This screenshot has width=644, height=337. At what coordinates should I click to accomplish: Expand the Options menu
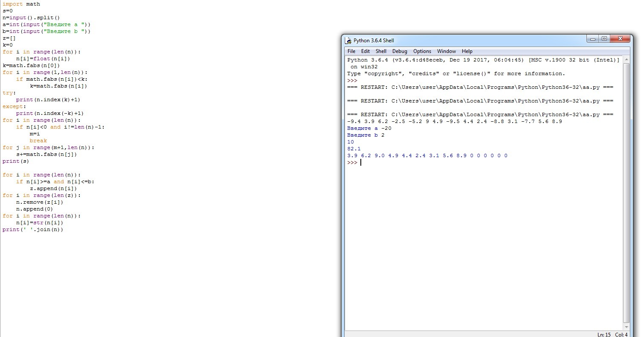422,51
